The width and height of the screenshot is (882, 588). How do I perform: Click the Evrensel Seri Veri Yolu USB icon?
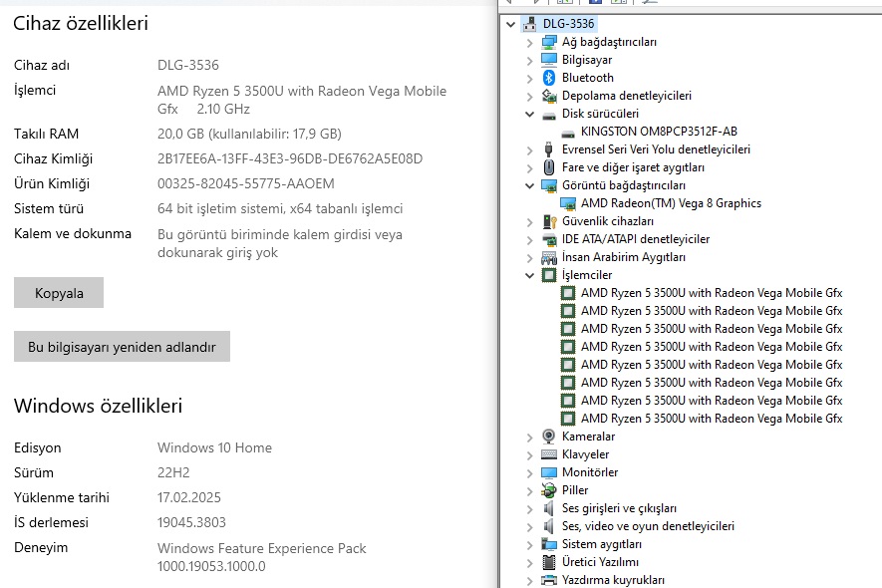548,149
